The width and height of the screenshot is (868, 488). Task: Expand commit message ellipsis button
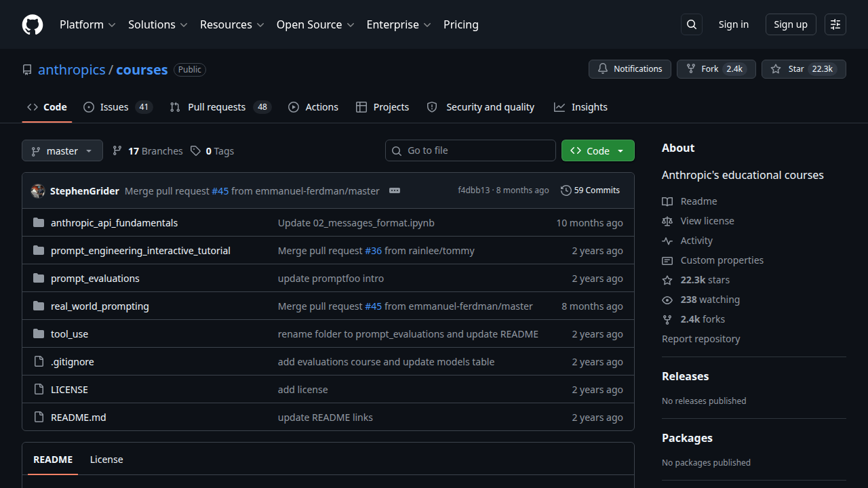point(395,191)
